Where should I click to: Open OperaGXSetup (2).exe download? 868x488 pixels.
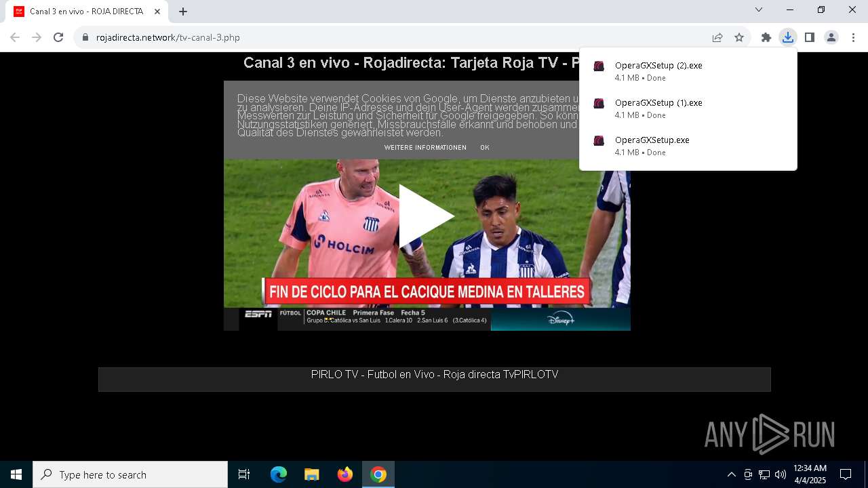688,71
